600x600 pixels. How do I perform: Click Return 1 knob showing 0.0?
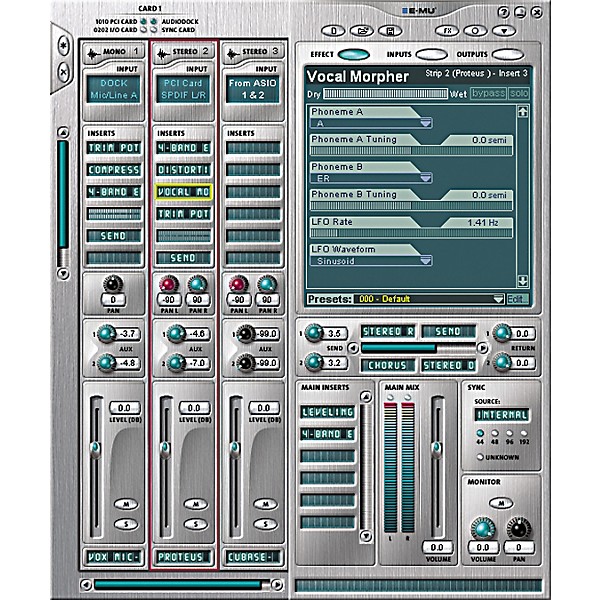(x=501, y=333)
